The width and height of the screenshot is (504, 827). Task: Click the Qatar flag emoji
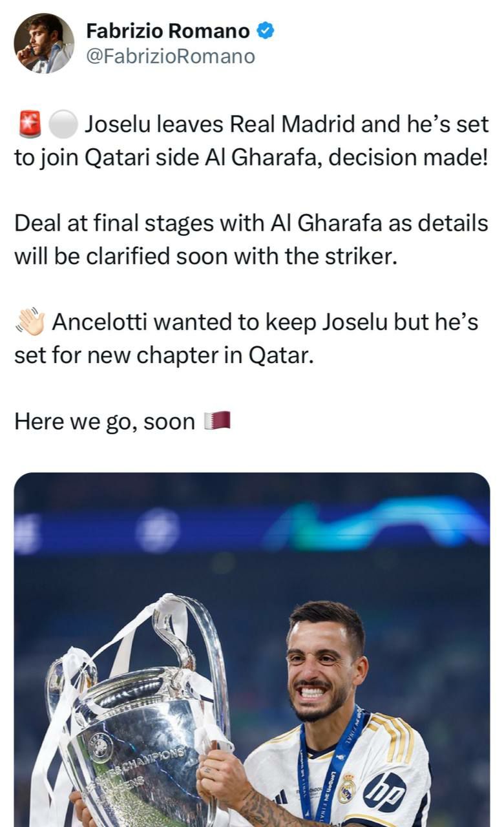(217, 421)
